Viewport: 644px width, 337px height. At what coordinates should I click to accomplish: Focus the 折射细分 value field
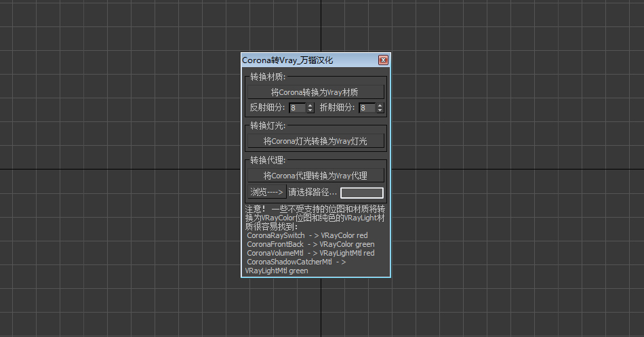pyautogui.click(x=367, y=108)
